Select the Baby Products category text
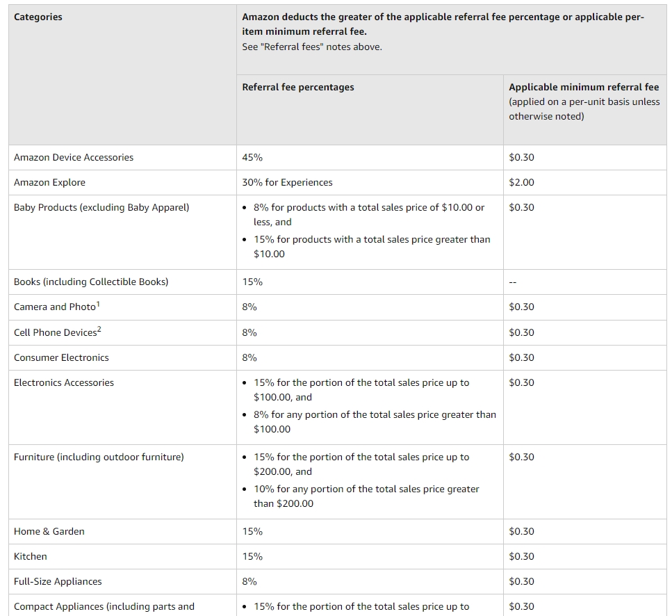 101,207
